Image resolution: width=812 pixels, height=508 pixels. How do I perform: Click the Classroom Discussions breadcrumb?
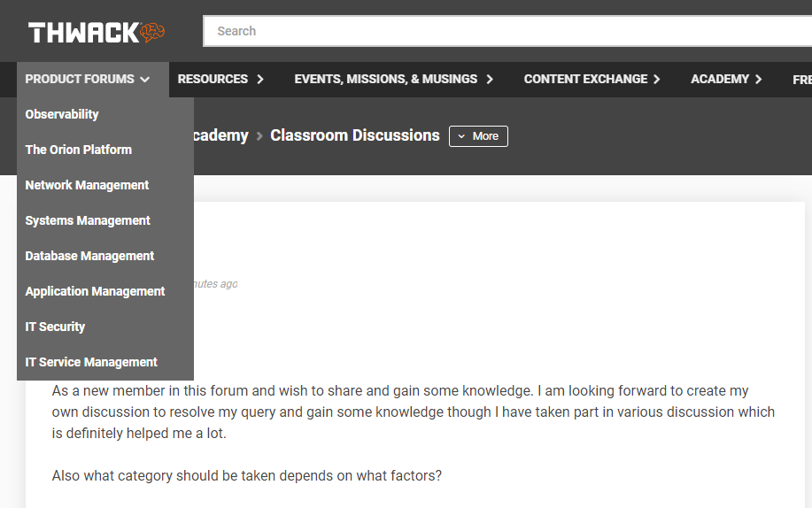point(355,135)
